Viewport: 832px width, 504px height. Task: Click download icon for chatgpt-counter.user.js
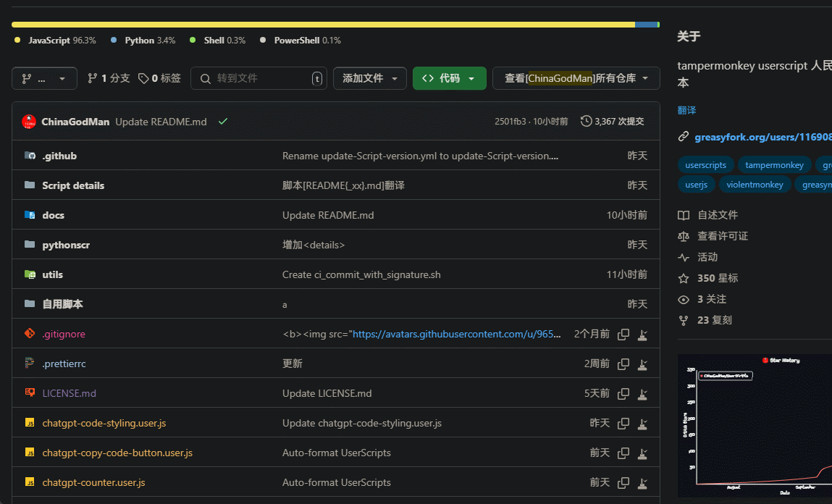[x=642, y=483]
